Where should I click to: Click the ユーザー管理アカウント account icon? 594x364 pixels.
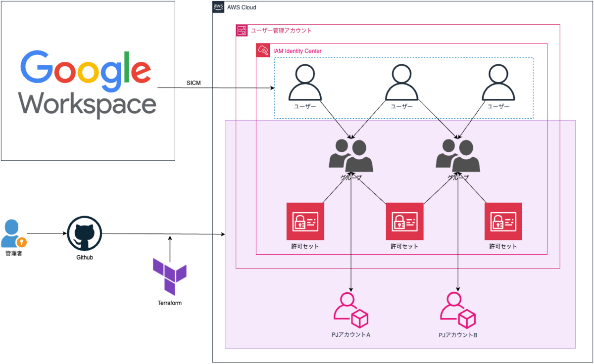(x=242, y=30)
